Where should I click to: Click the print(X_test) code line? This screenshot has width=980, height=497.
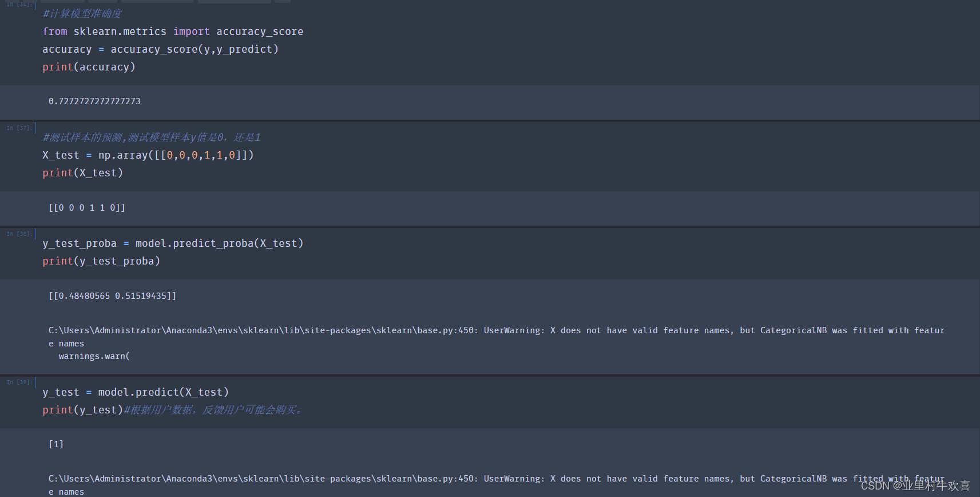click(x=82, y=173)
